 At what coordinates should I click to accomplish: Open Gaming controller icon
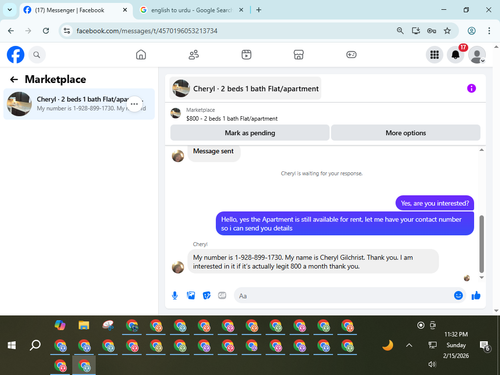351,55
